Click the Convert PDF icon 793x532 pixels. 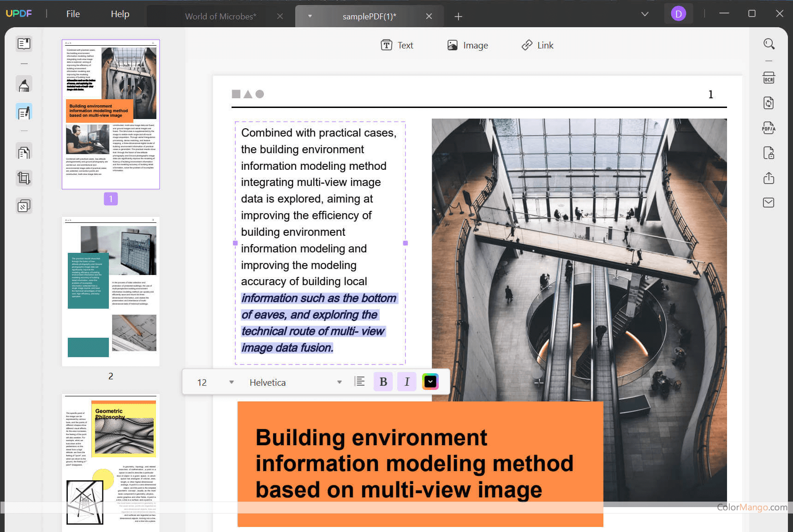[769, 103]
